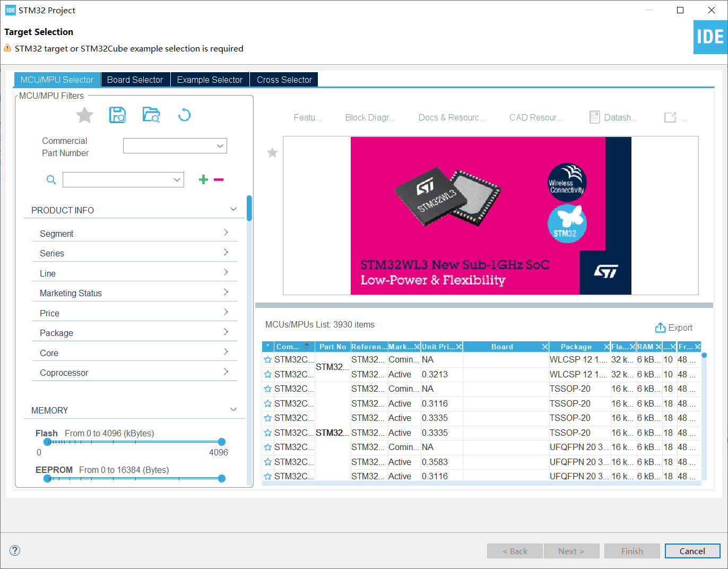Open the Features tab
The image size is (728, 569).
(x=308, y=117)
